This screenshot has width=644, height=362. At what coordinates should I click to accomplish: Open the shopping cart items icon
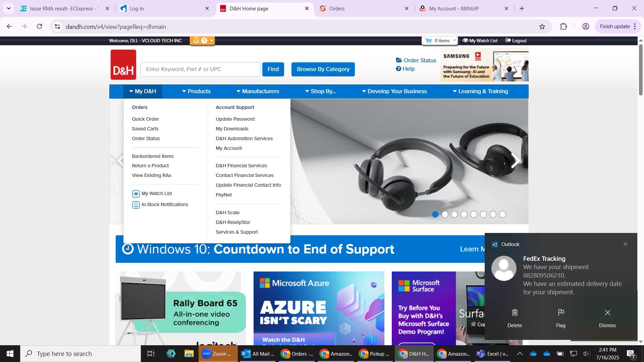click(429, 41)
